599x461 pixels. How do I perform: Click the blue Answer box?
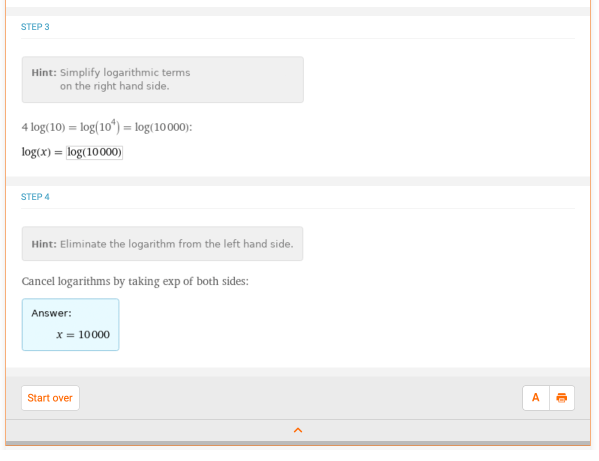(70, 325)
